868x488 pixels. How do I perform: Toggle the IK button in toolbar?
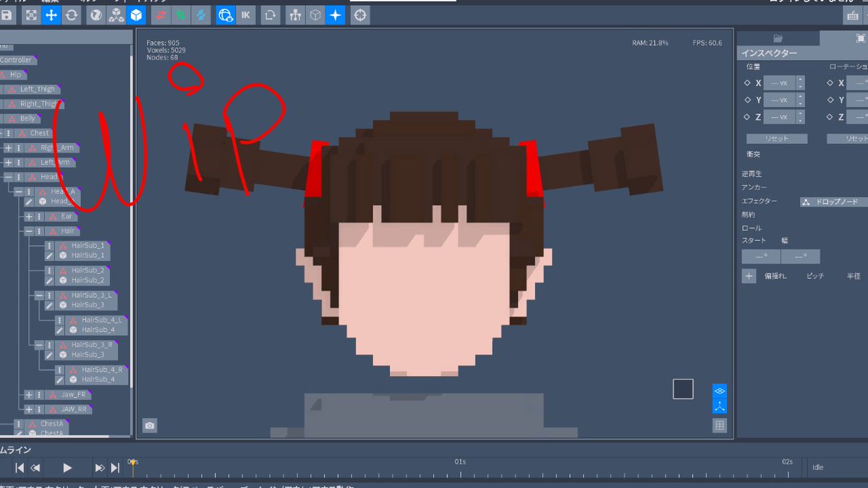pyautogui.click(x=245, y=14)
